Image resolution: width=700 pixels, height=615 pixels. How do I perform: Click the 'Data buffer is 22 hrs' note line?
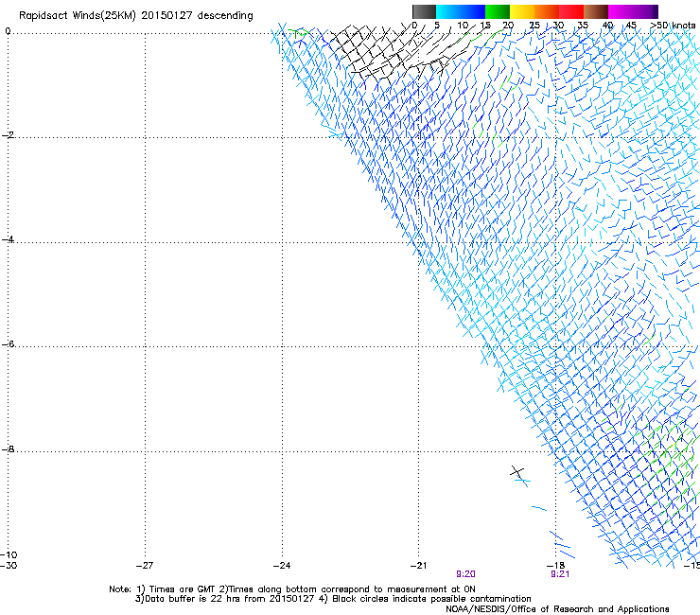[333, 599]
